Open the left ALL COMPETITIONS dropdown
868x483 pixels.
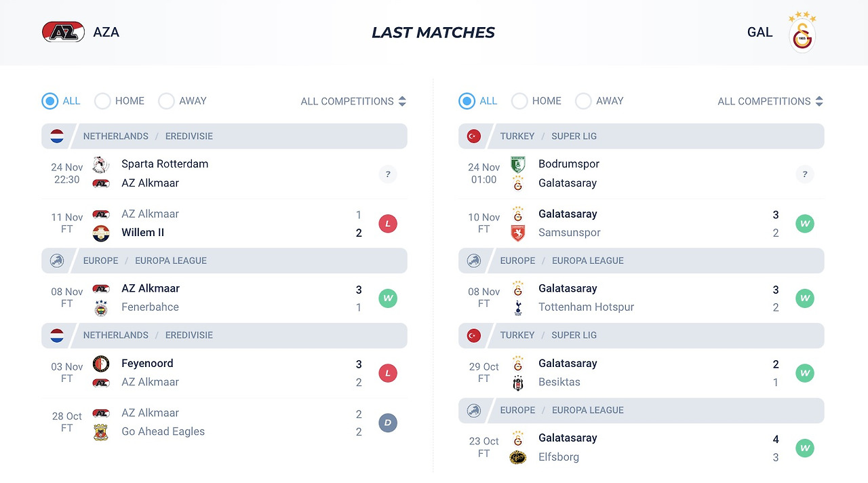tap(353, 101)
